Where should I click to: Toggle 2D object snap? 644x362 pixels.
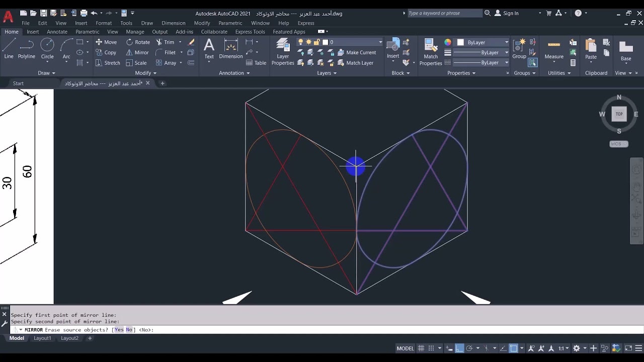pos(513,348)
